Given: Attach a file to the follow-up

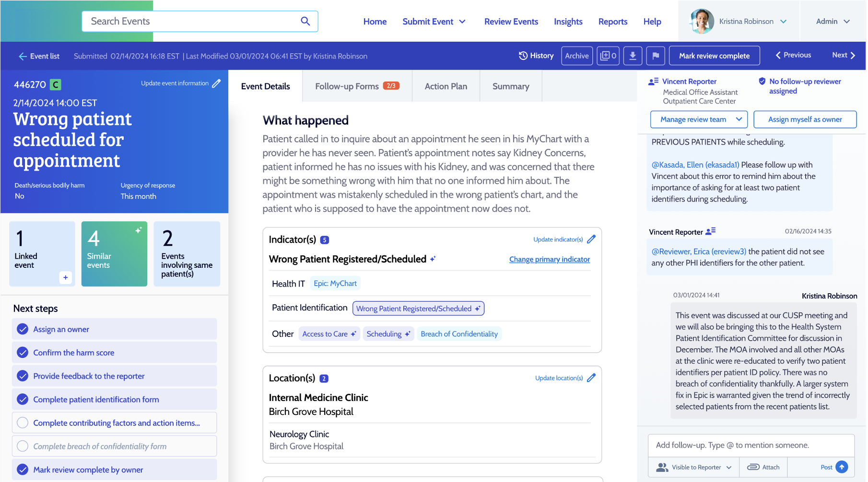Looking at the screenshot, I should 763,467.
